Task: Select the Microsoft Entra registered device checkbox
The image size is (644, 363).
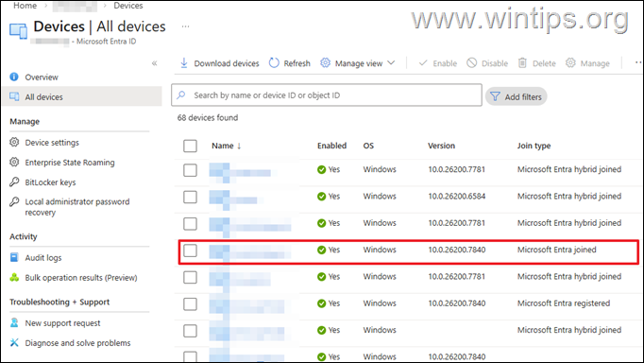Action: tap(190, 303)
